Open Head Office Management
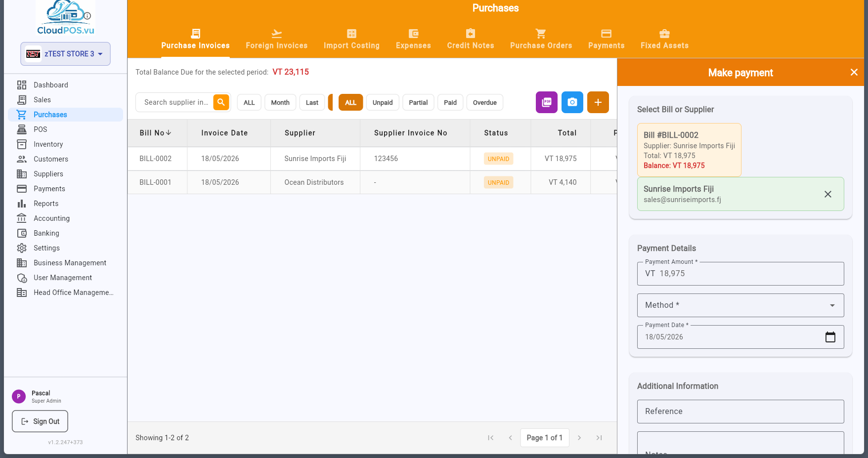The image size is (868, 458). point(65,292)
